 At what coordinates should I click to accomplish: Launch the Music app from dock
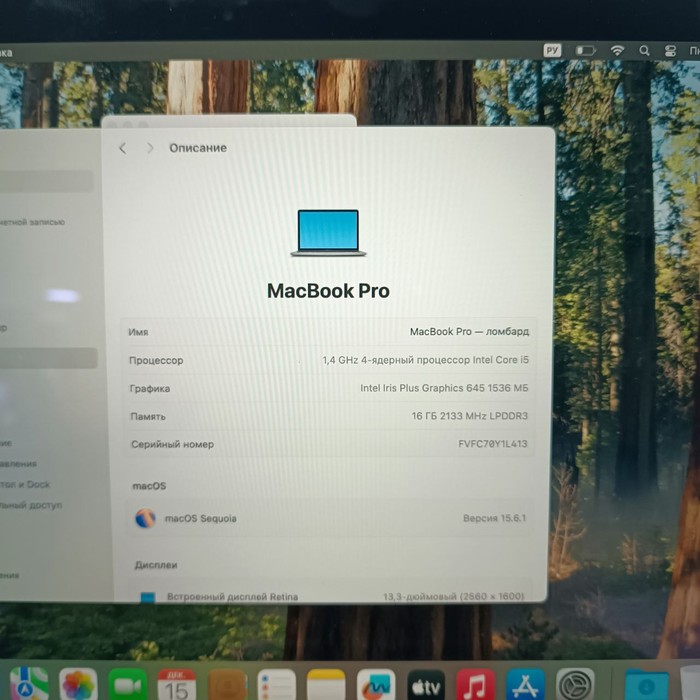(x=475, y=686)
